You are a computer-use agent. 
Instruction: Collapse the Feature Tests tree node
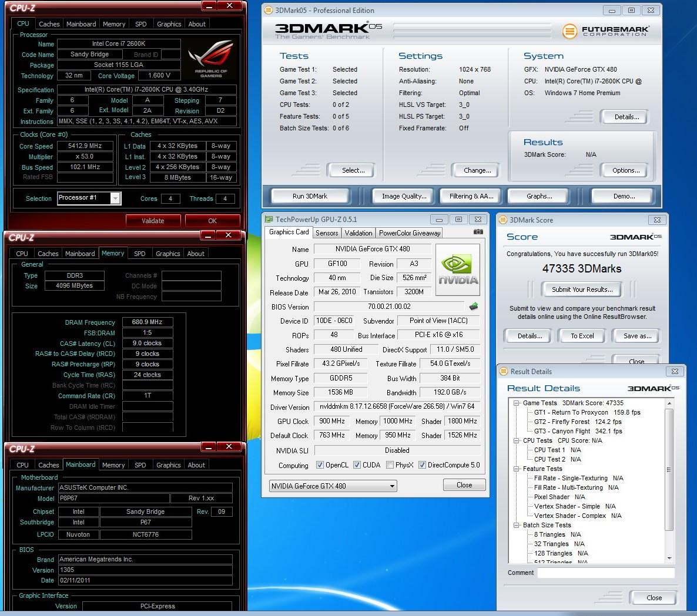click(516, 469)
